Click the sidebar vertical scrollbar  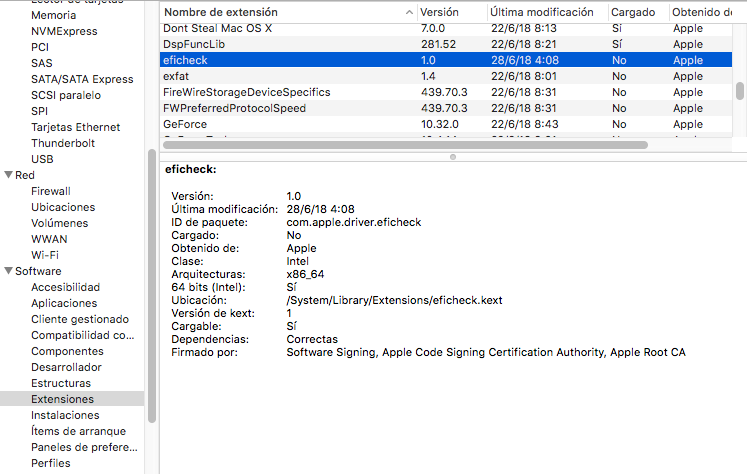coord(151,286)
